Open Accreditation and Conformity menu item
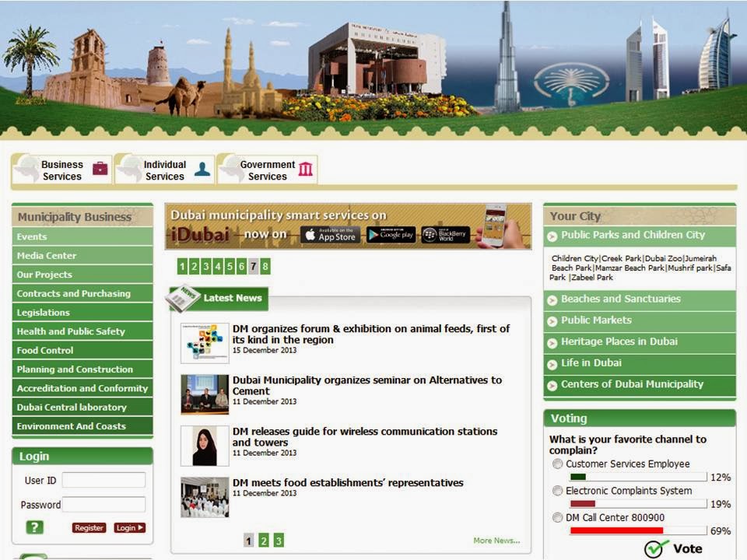Image resolution: width=747 pixels, height=560 pixels. click(x=82, y=389)
